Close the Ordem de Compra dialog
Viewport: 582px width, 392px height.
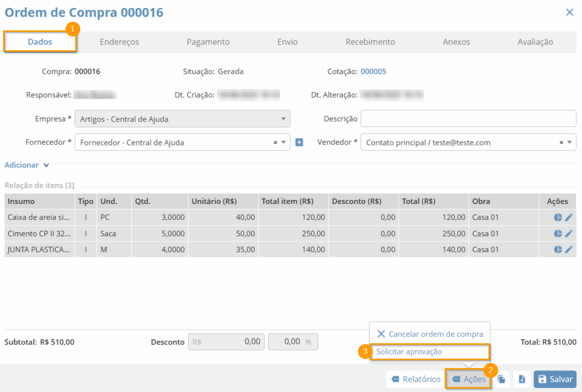(569, 12)
